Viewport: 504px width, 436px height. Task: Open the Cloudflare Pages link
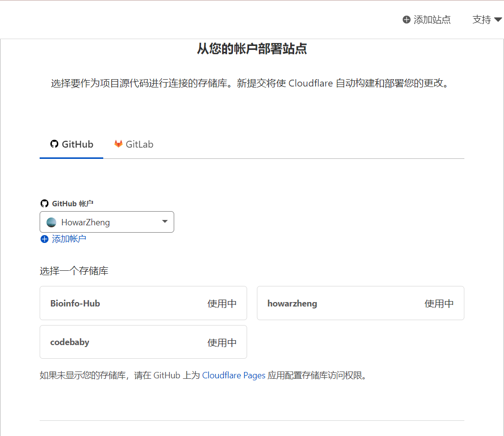pos(234,375)
